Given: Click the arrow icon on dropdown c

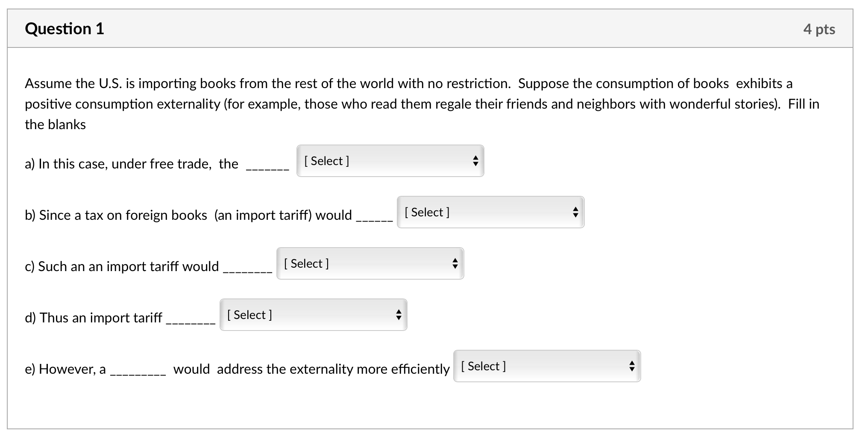Looking at the screenshot, I should tap(455, 263).
